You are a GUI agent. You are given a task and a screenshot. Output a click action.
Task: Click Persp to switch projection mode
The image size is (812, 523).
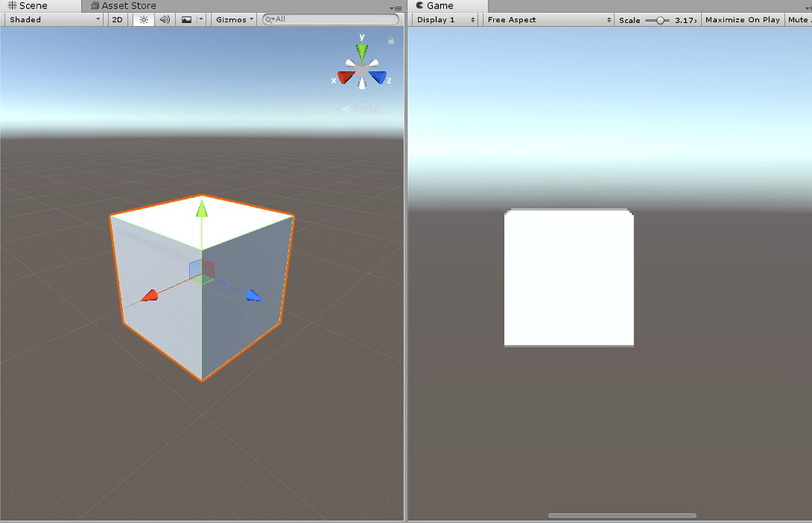click(x=366, y=109)
